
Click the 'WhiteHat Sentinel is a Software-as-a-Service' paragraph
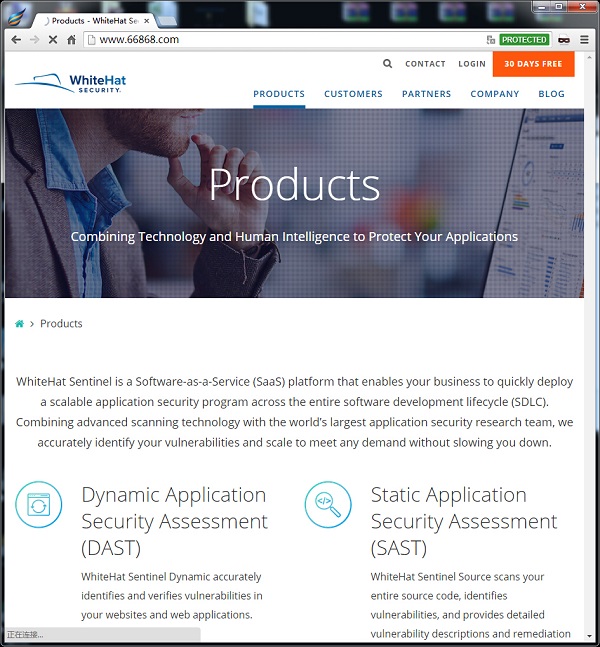click(x=294, y=412)
